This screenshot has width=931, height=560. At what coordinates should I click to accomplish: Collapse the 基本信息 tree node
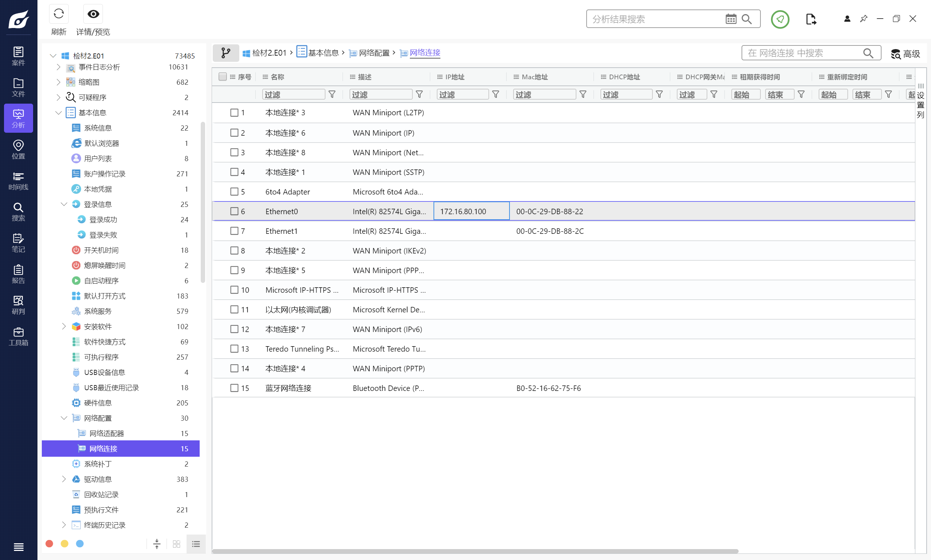coord(59,113)
